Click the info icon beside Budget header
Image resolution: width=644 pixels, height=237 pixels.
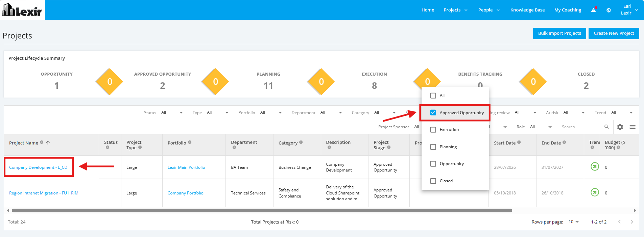(x=618, y=147)
